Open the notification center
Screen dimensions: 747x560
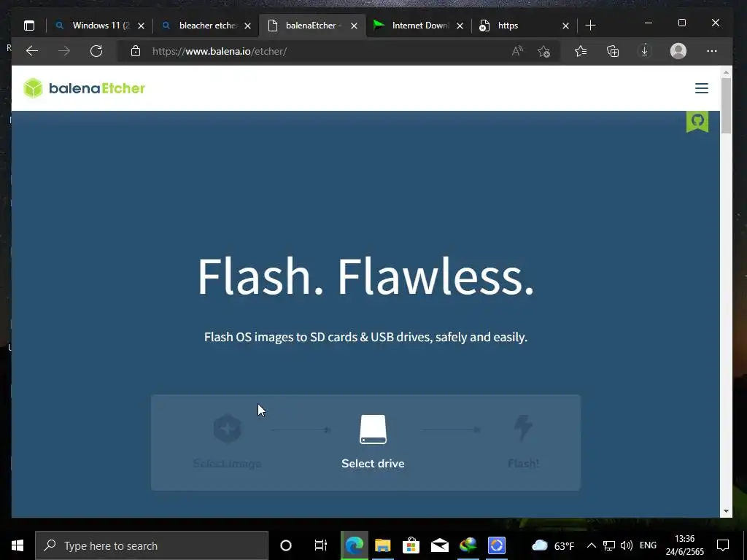click(723, 545)
